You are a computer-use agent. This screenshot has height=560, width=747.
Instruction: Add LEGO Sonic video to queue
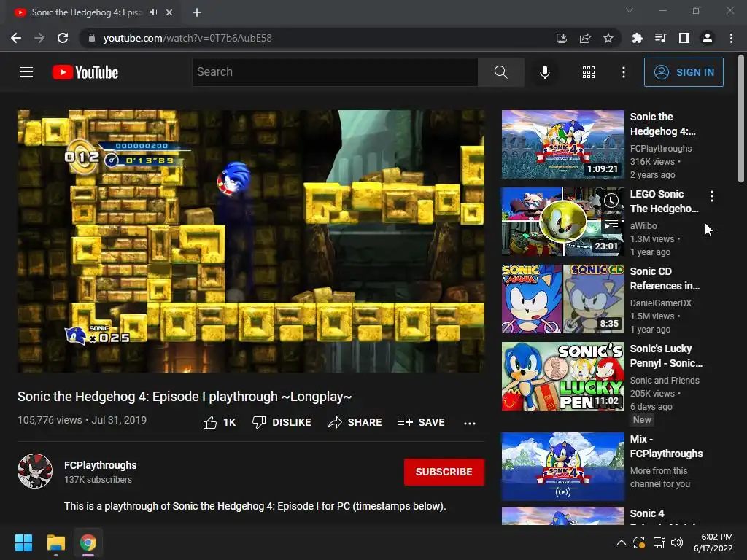(611, 224)
